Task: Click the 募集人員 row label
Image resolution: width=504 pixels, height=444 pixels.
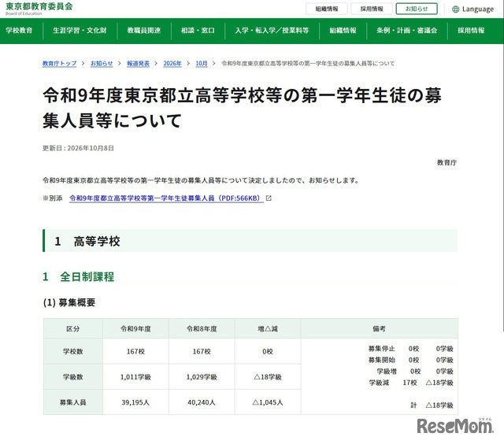Action: click(73, 402)
